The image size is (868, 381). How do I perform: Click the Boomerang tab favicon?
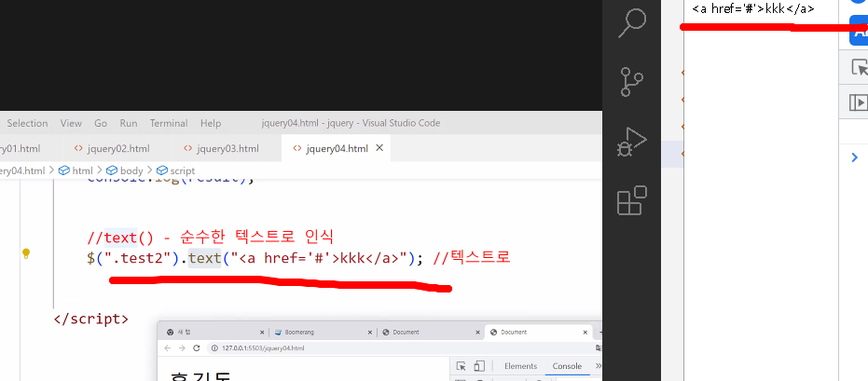278,333
